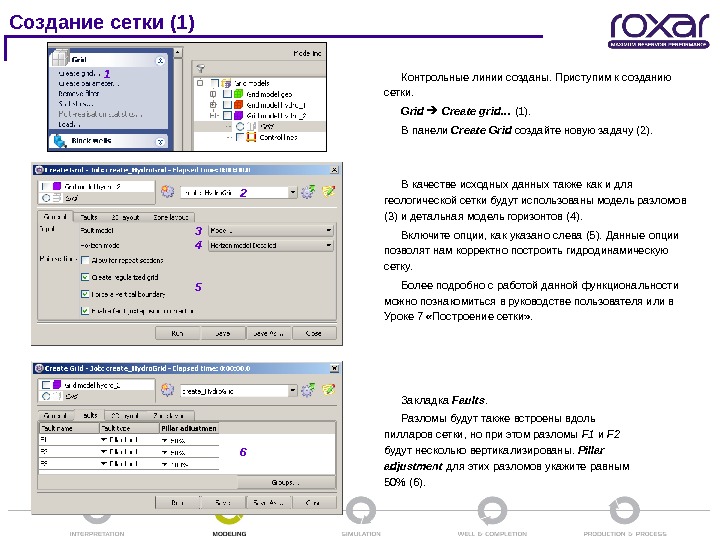The image size is (720, 540).
Task: Toggle Force a vertical boundary checkbox
Action: coord(85,294)
